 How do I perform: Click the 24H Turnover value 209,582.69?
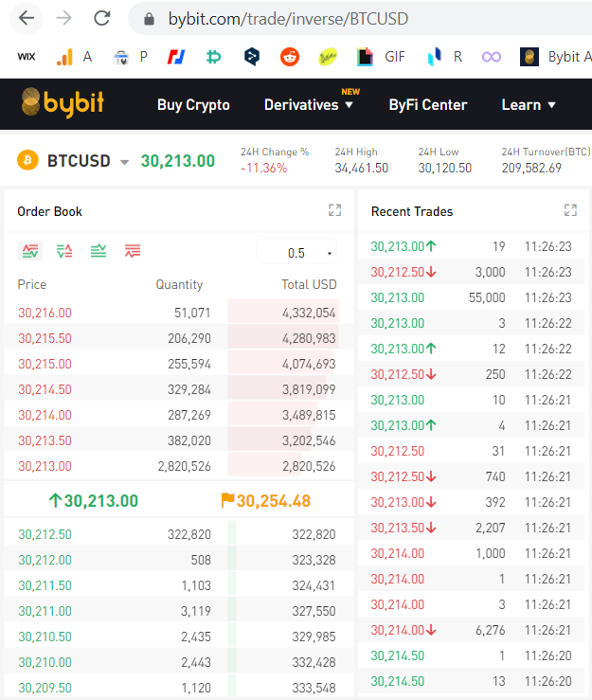click(531, 168)
